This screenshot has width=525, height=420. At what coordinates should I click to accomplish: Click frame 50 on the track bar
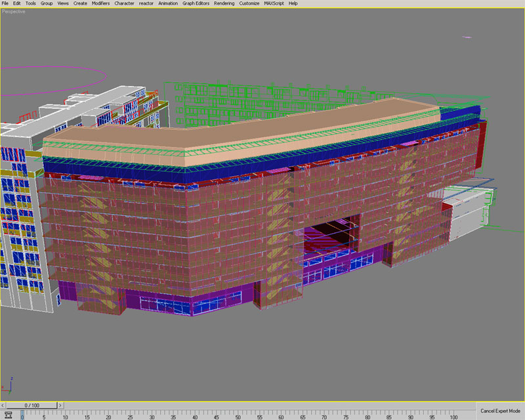(238, 415)
